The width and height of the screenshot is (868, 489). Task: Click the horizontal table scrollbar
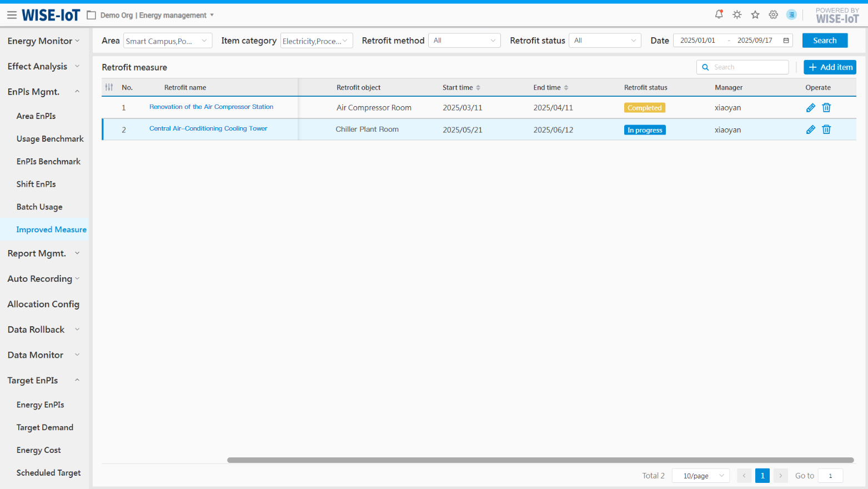(x=540, y=460)
